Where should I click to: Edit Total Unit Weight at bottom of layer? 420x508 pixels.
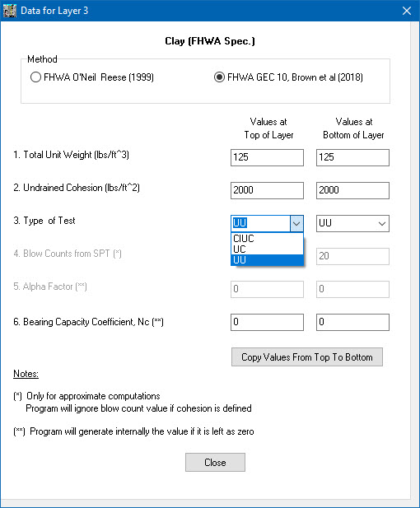click(x=352, y=157)
